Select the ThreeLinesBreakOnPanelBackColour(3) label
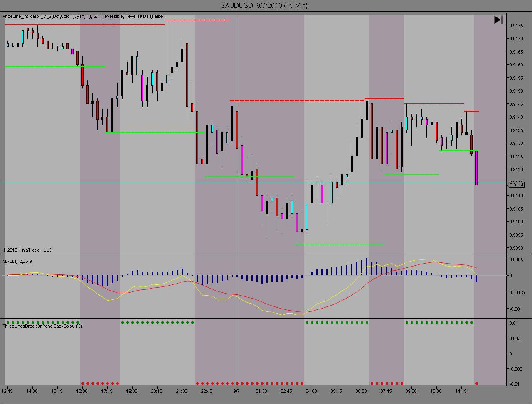Screen dimensions: 532x404 (42, 326)
